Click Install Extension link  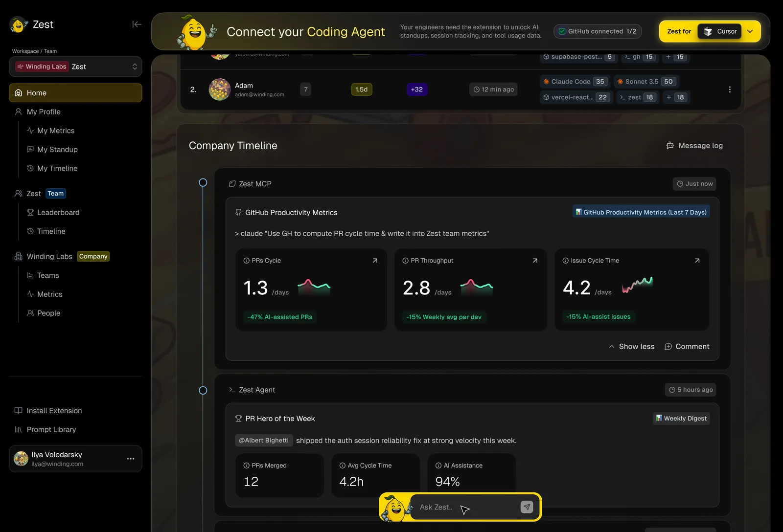click(54, 411)
